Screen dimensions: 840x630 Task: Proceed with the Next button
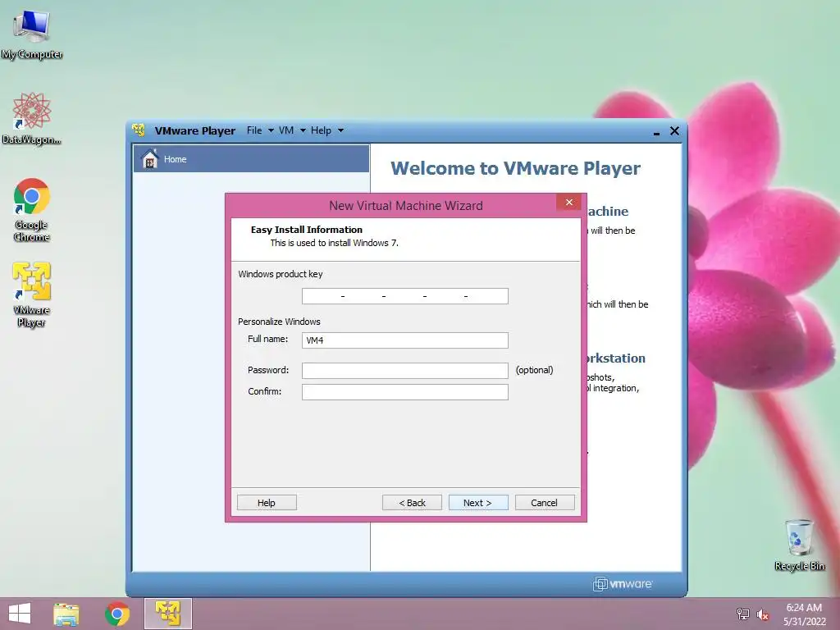click(x=478, y=503)
